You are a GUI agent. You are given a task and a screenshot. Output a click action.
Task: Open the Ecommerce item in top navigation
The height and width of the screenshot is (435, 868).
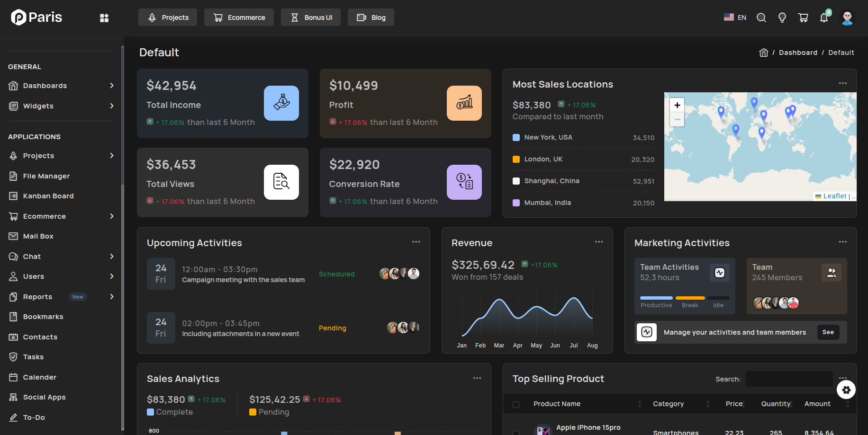239,17
